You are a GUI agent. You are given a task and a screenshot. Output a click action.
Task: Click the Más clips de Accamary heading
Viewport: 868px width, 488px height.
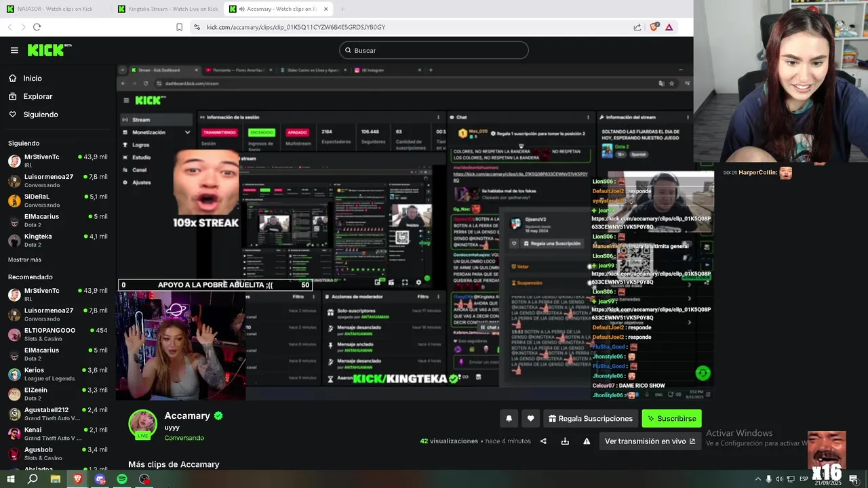174,464
